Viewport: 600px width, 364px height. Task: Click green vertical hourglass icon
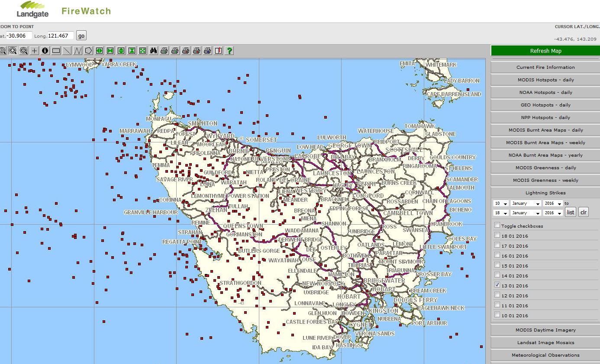pyautogui.click(x=132, y=51)
